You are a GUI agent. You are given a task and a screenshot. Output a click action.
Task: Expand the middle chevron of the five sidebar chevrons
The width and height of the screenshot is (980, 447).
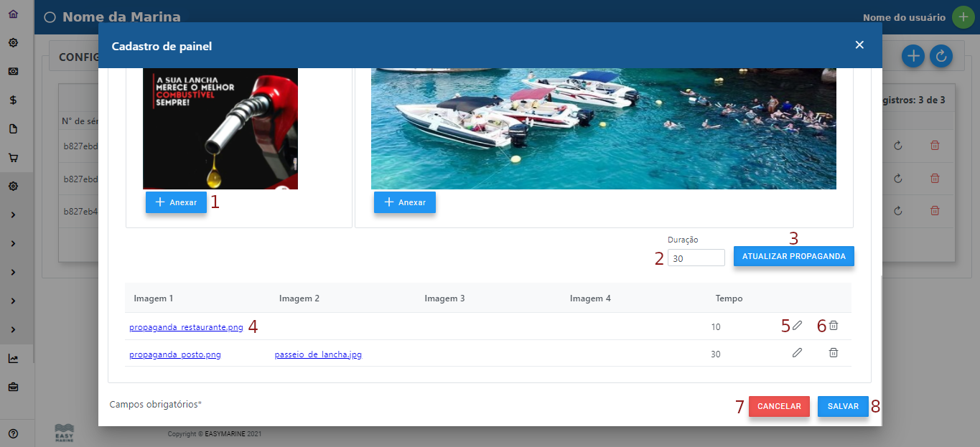coord(13,273)
